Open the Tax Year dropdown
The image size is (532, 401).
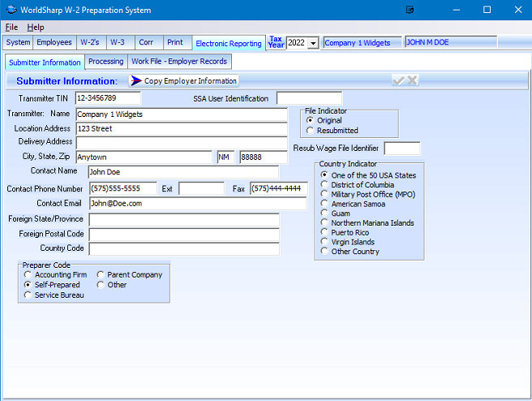click(313, 43)
